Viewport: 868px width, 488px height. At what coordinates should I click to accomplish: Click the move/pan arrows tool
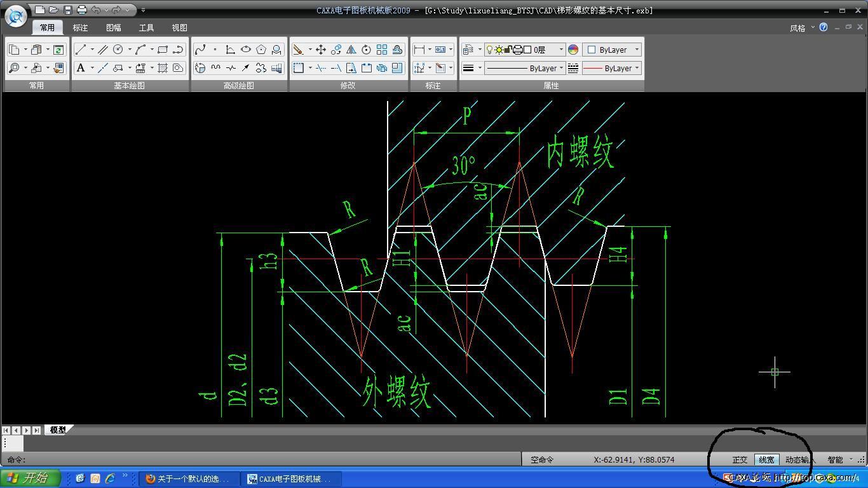pyautogui.click(x=321, y=50)
